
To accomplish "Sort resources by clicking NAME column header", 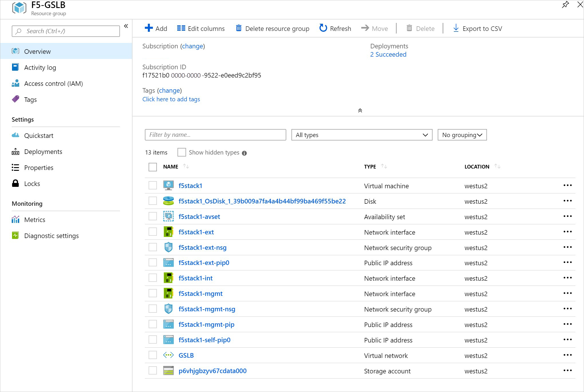I will (x=171, y=167).
